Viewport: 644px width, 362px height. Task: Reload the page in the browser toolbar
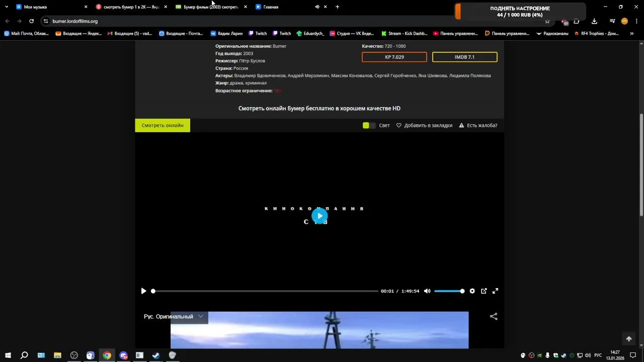(31, 21)
